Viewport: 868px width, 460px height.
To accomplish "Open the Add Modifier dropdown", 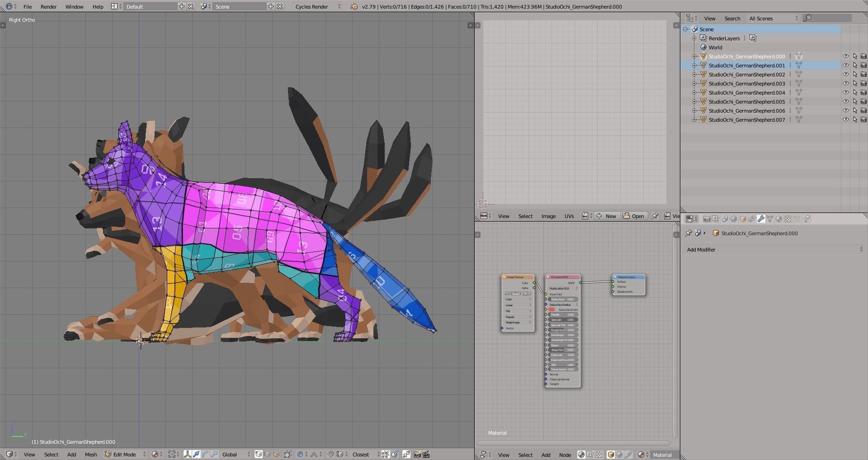I will pos(774,250).
